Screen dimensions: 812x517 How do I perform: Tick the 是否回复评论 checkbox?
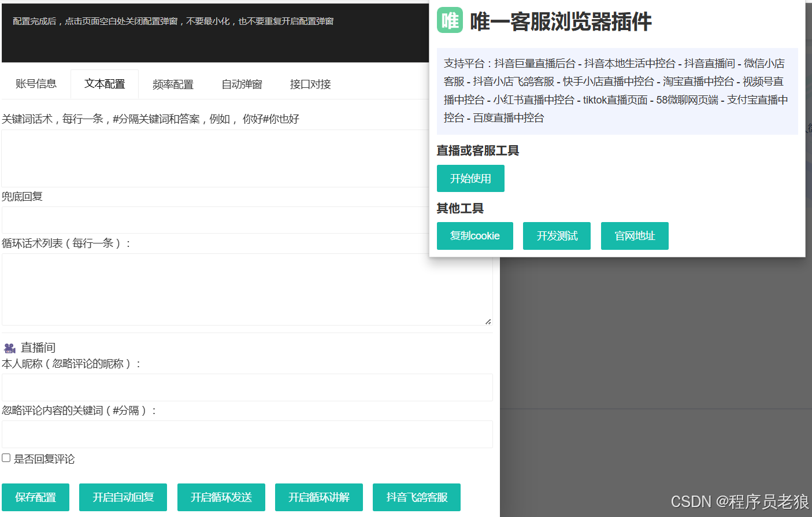(x=6, y=458)
